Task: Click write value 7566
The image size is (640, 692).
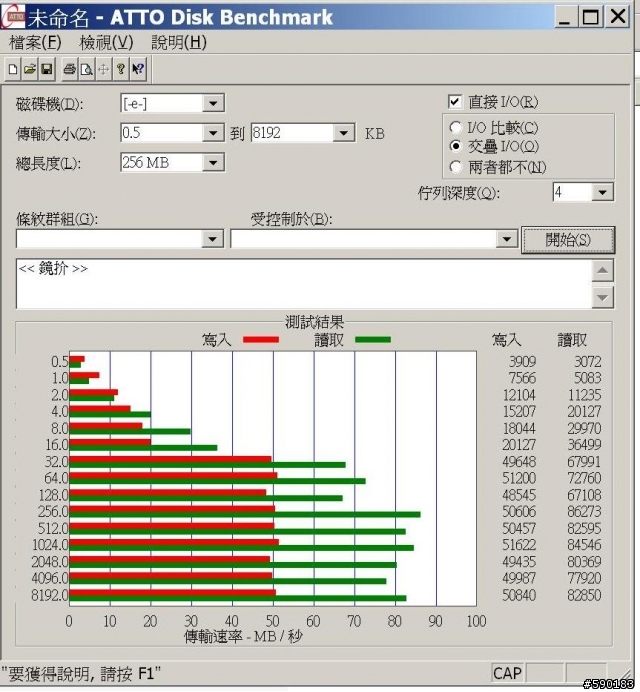Action: pos(522,378)
